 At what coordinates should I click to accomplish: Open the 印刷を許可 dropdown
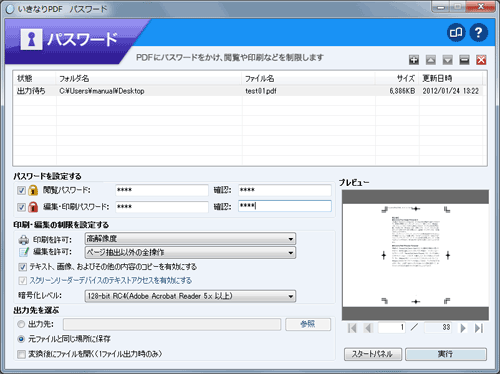click(190, 239)
